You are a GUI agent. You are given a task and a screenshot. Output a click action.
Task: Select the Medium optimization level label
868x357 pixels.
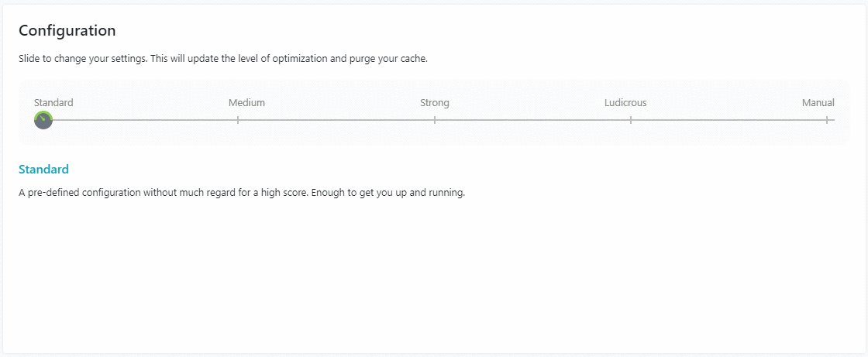tap(246, 102)
